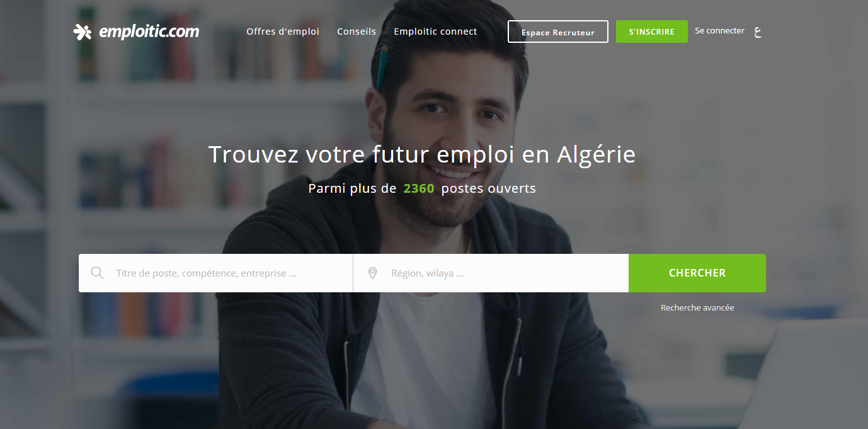Image resolution: width=868 pixels, height=429 pixels.
Task: Focus the Région, wilaya input field
Action: click(491, 273)
